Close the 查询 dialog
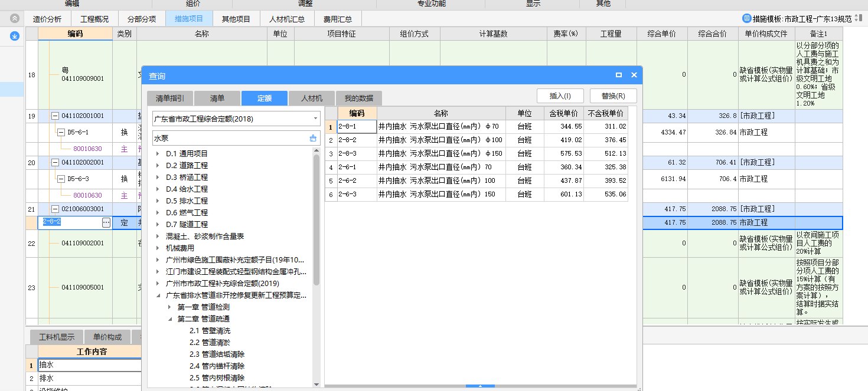The width and height of the screenshot is (868, 391). click(634, 75)
